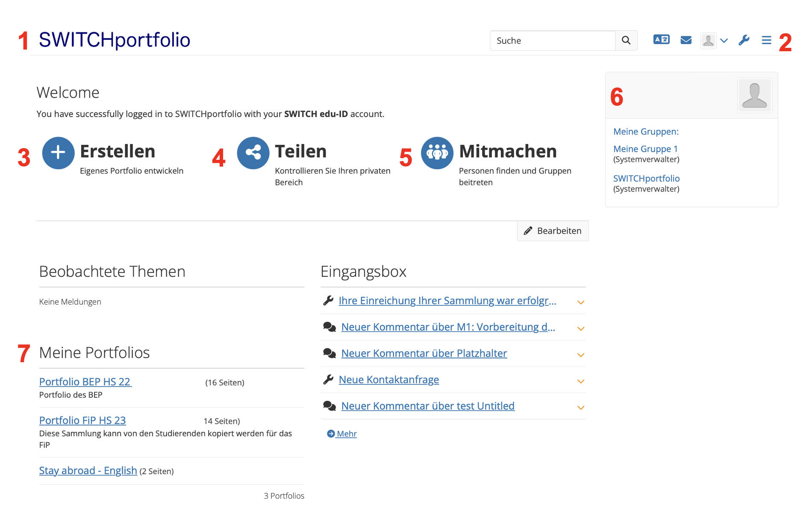Click the Mehr link in Eingangsbox
The width and height of the screenshot is (812, 522).
pyautogui.click(x=346, y=434)
